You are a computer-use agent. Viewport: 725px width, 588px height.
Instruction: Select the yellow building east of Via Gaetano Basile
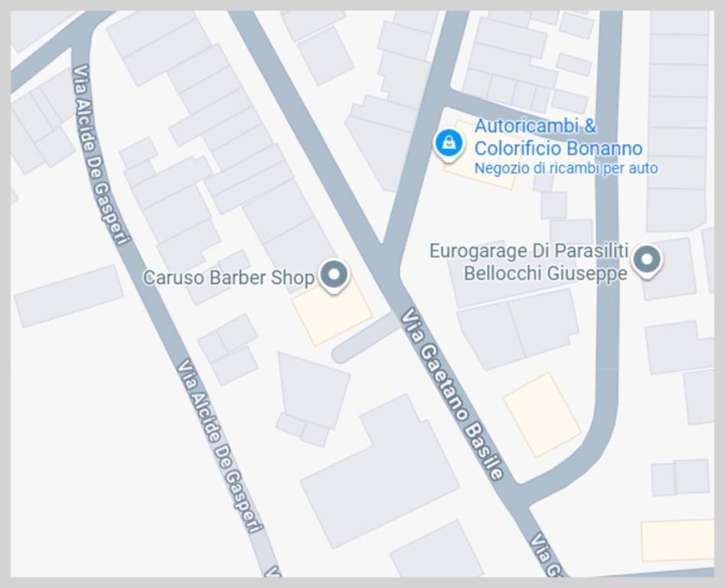point(542,415)
